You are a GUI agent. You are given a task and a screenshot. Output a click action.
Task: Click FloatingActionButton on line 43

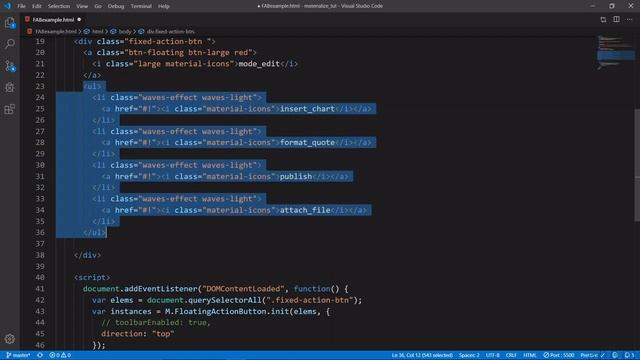point(220,311)
